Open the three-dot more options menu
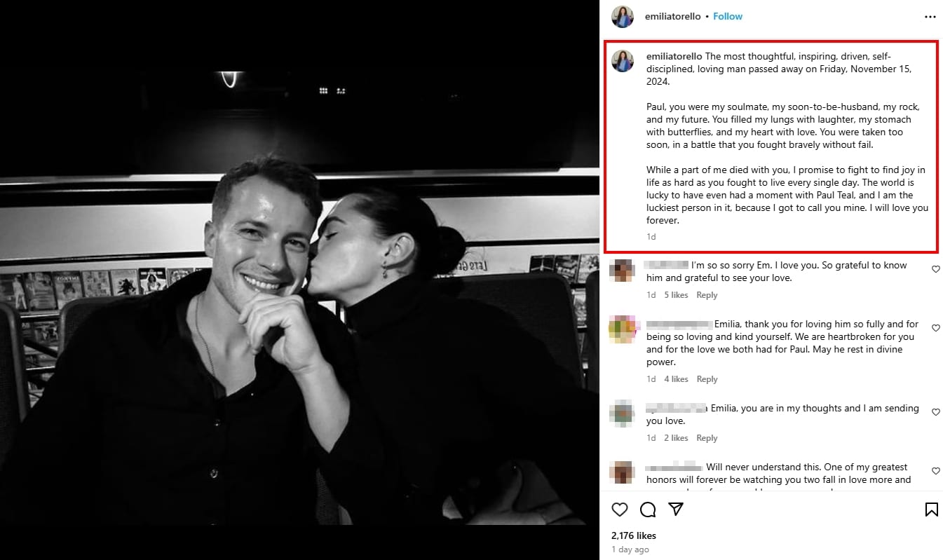This screenshot has width=943, height=560. pyautogui.click(x=930, y=17)
